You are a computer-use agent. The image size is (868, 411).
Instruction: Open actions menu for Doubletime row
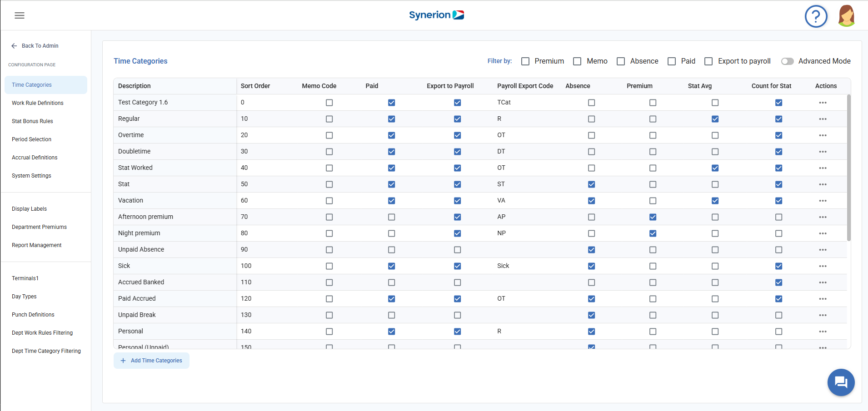[823, 152]
